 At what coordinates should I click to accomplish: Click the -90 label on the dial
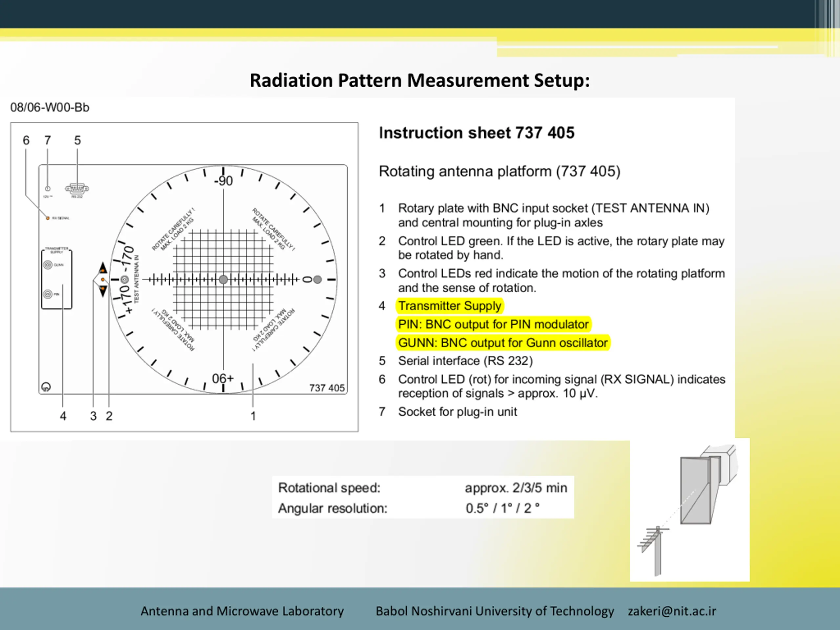(223, 181)
